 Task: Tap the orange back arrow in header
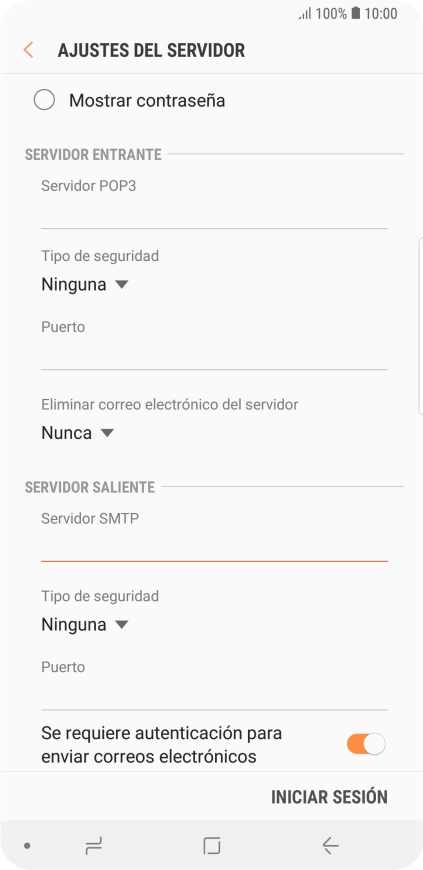pos(28,50)
